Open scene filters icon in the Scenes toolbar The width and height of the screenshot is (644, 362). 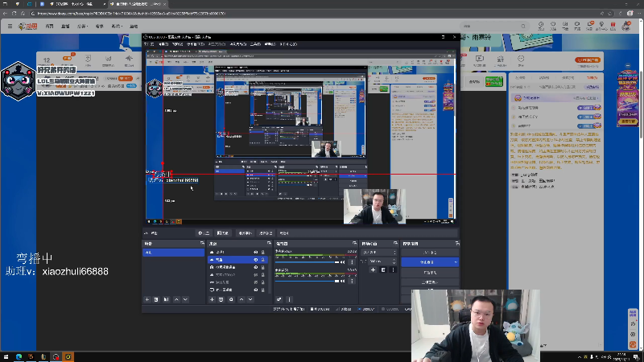pos(167,299)
